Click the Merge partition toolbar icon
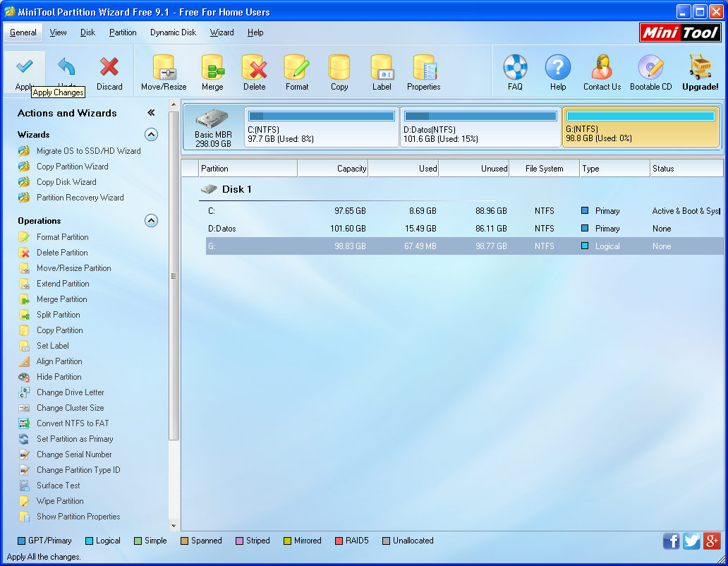The width and height of the screenshot is (728, 566). (x=212, y=71)
